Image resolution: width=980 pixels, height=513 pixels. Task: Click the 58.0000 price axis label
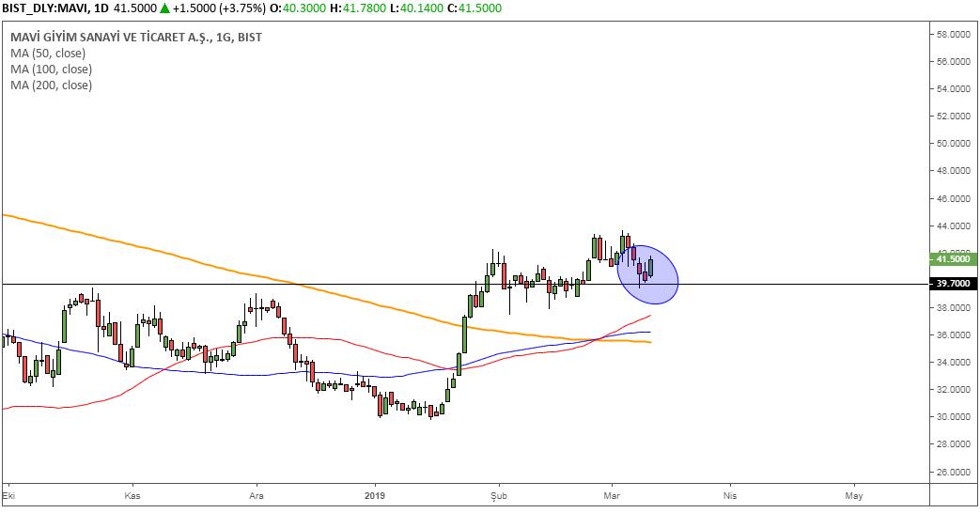tap(953, 35)
